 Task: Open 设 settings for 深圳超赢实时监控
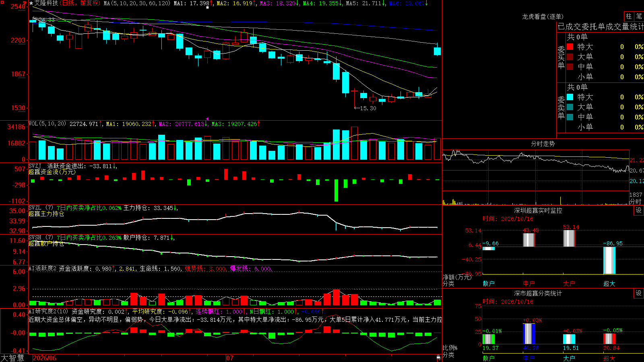639,210
